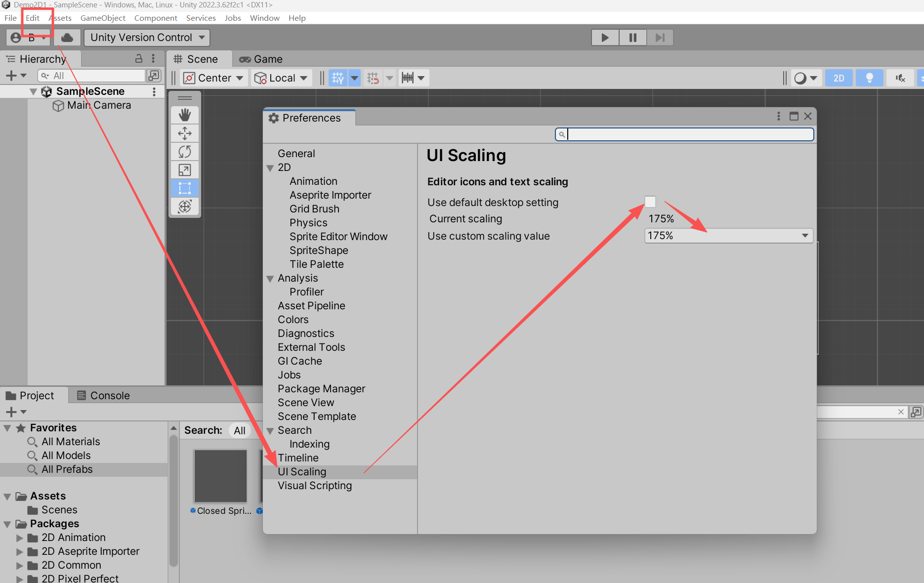924x583 pixels.
Task: Select the Closed Sprite prefab thumbnail
Action: click(x=220, y=476)
